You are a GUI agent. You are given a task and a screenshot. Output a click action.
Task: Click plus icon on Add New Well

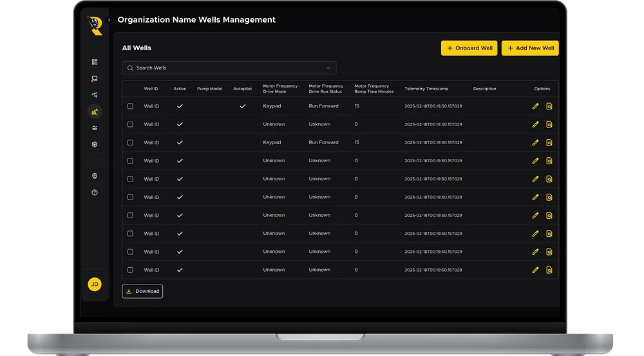(x=510, y=48)
